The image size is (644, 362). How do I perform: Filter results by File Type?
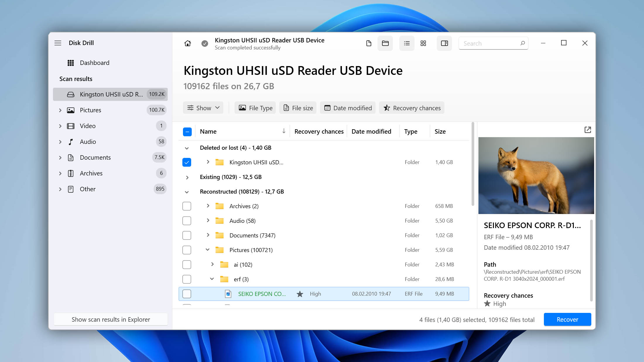[255, 107]
